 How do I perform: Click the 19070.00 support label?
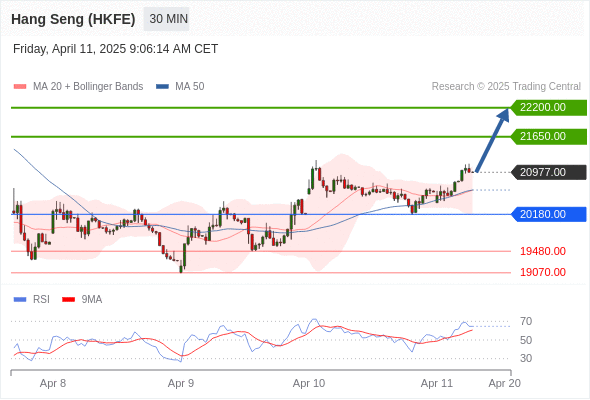pyautogui.click(x=543, y=272)
